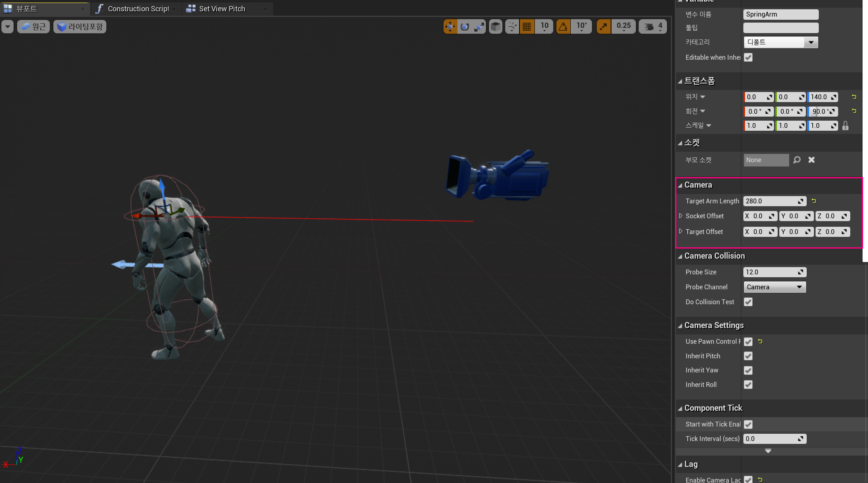The height and width of the screenshot is (483, 868).
Task: Select the scale gizmo tool
Action: click(x=479, y=27)
